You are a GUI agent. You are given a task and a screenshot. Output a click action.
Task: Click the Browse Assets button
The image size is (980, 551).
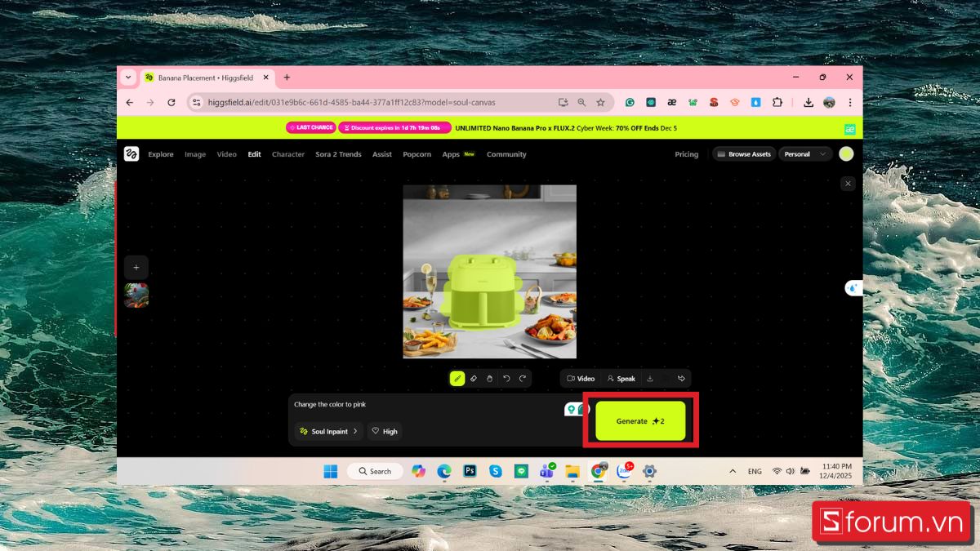tap(743, 153)
